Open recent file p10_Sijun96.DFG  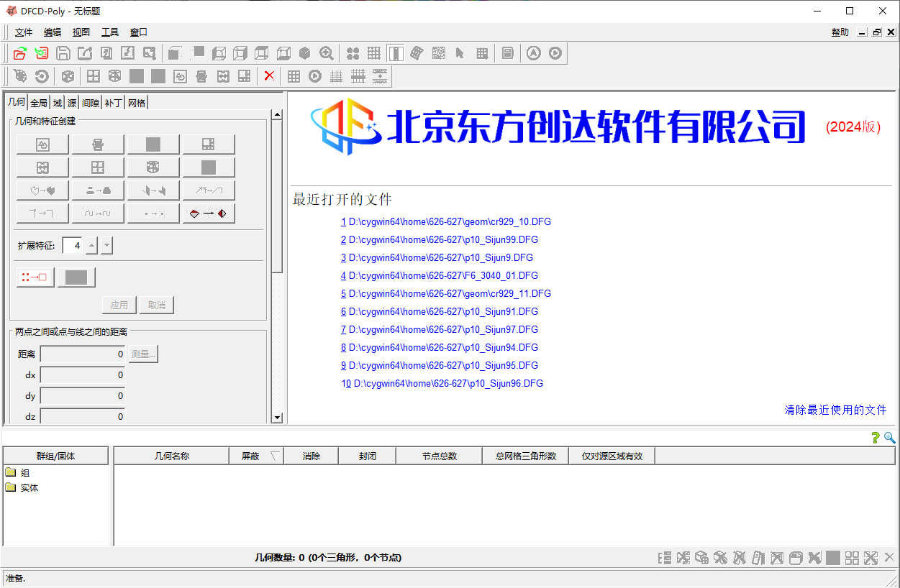pyautogui.click(x=442, y=383)
